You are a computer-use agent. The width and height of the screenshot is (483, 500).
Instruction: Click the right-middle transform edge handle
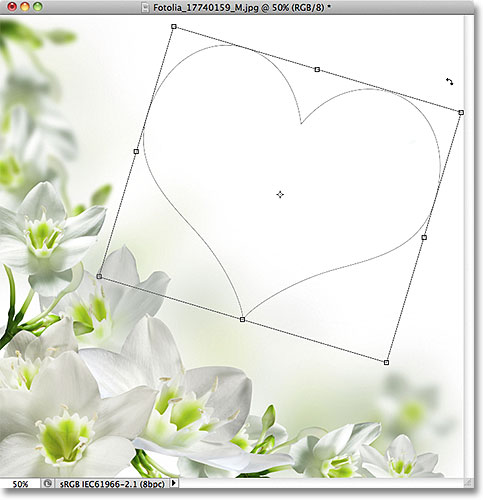424,237
